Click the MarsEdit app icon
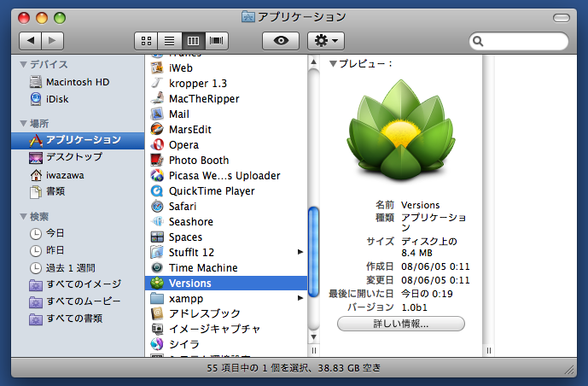 tap(157, 130)
